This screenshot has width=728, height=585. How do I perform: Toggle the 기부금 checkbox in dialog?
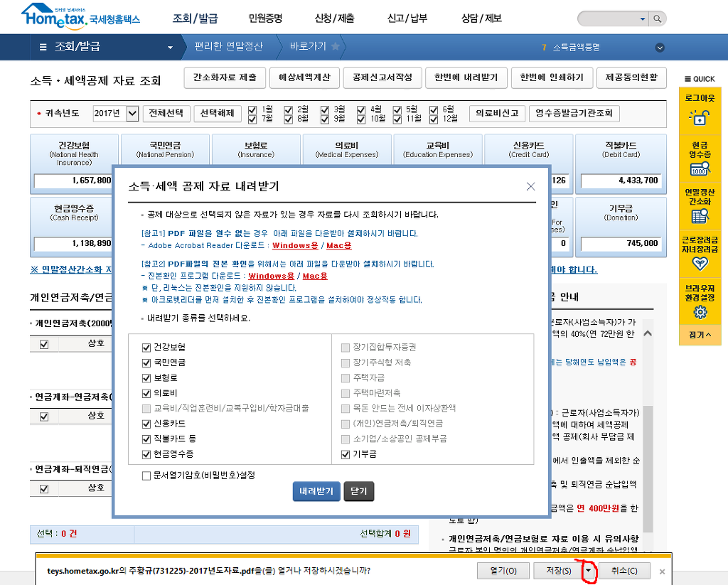(x=346, y=455)
